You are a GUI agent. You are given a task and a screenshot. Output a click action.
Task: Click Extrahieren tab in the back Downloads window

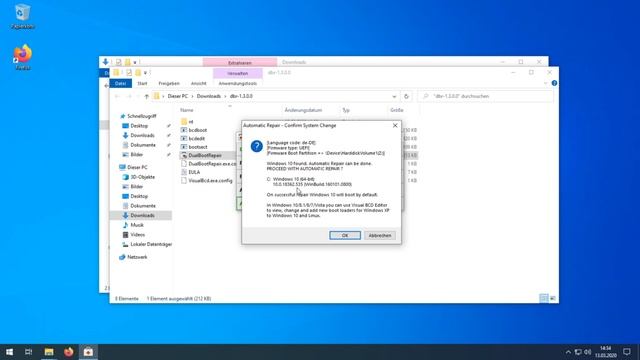pyautogui.click(x=240, y=63)
